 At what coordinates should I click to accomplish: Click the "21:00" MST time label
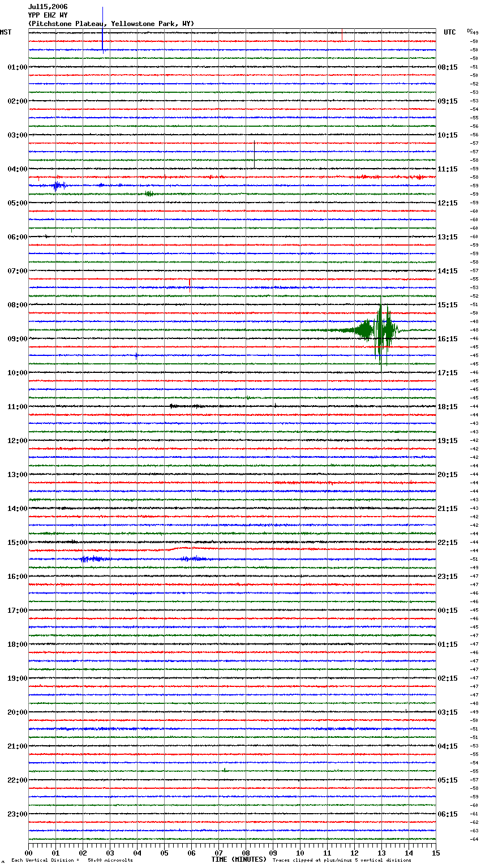(18, 746)
